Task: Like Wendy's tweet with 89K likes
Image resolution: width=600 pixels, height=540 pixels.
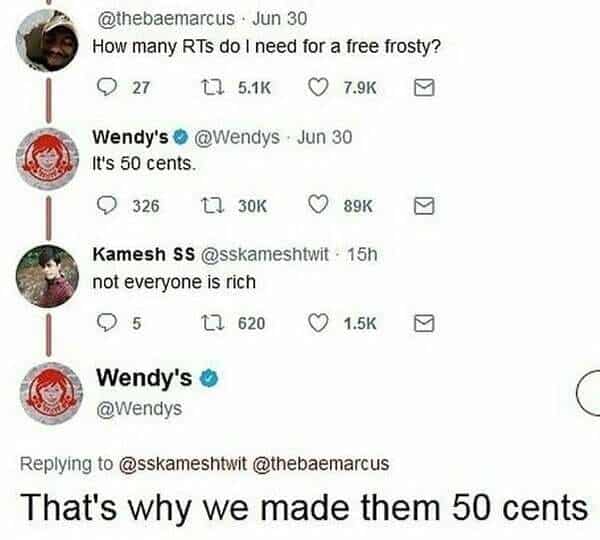Action: tap(318, 206)
